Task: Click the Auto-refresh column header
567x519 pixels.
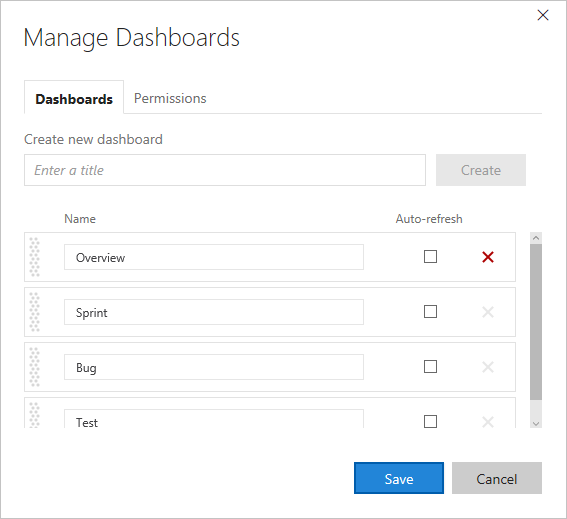Action: click(x=429, y=219)
